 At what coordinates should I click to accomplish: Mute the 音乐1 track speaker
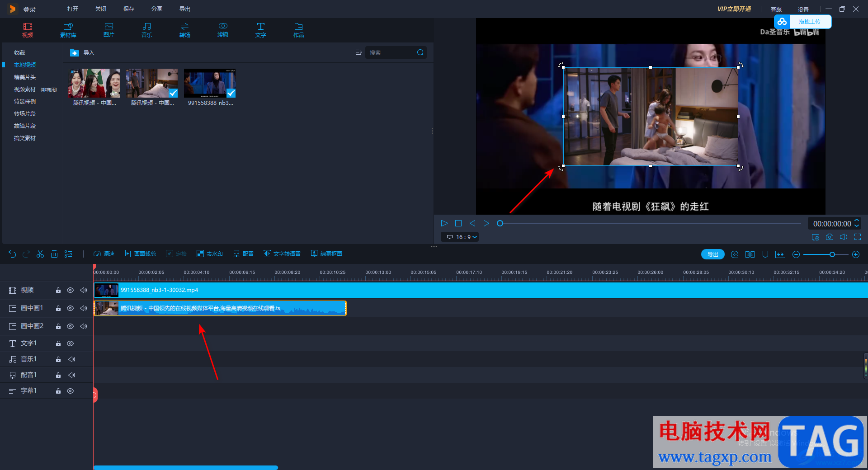pyautogui.click(x=71, y=359)
